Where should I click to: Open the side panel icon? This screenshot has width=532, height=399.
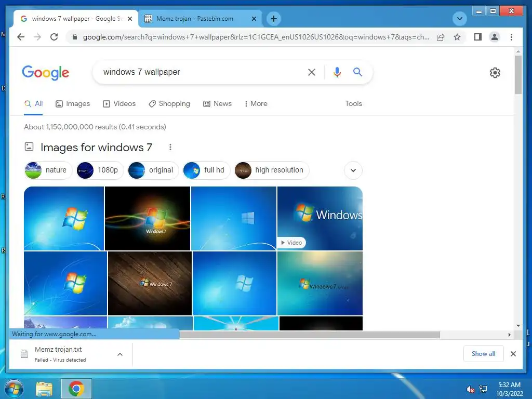coord(478,37)
